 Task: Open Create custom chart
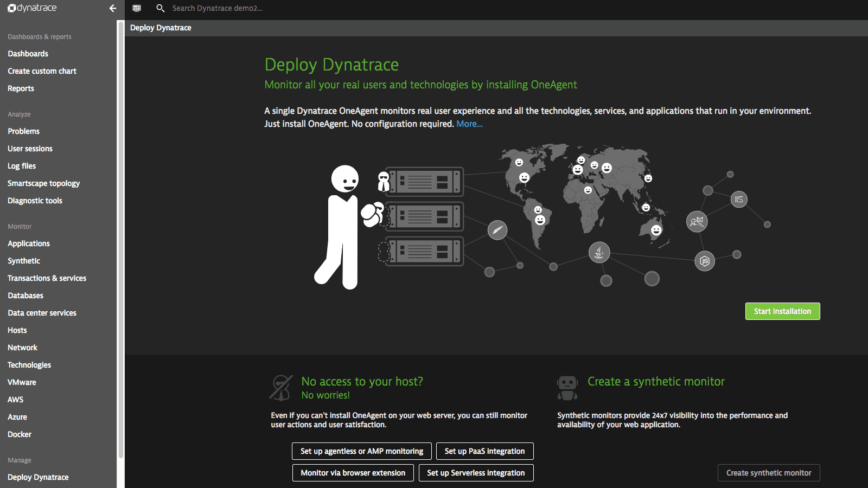(x=42, y=71)
